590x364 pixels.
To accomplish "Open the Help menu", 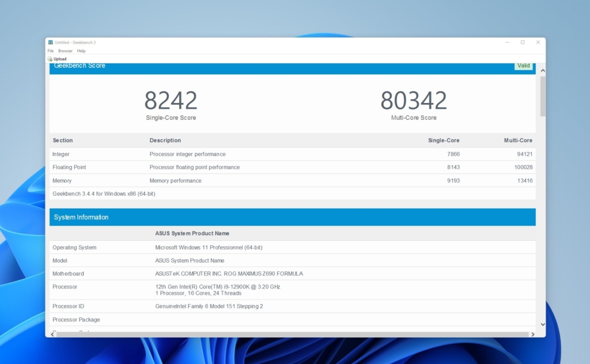I will pyautogui.click(x=81, y=51).
